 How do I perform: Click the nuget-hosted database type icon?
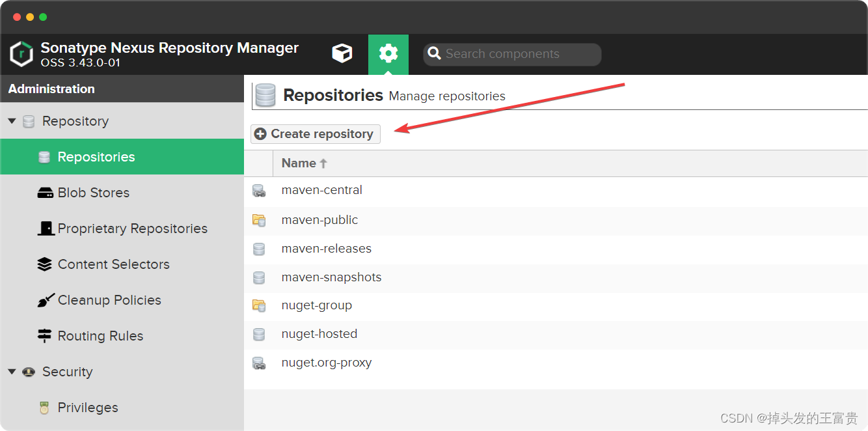click(x=259, y=334)
